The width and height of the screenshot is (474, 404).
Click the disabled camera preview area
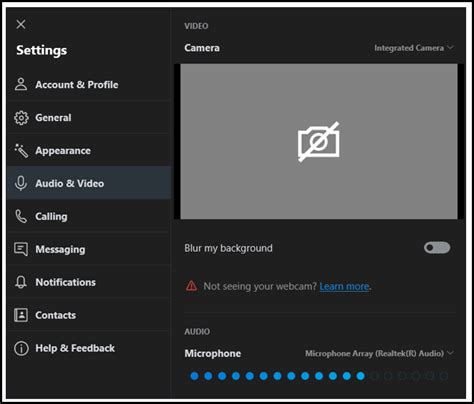(x=319, y=142)
